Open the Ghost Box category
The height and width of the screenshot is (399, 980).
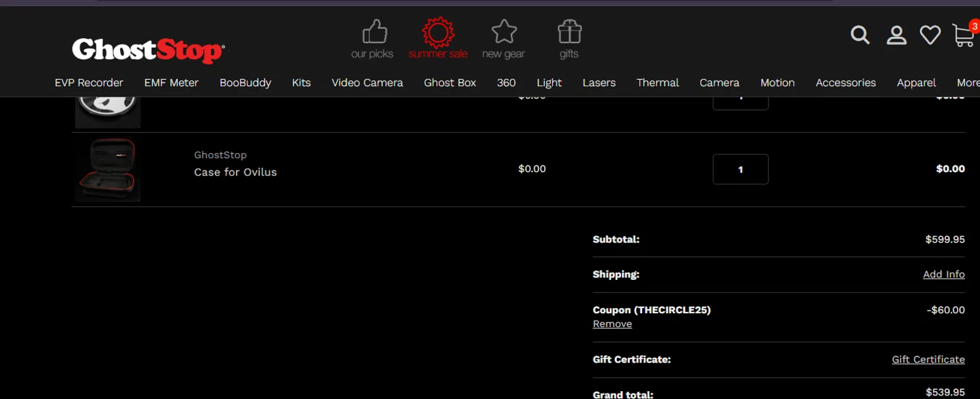click(x=450, y=82)
